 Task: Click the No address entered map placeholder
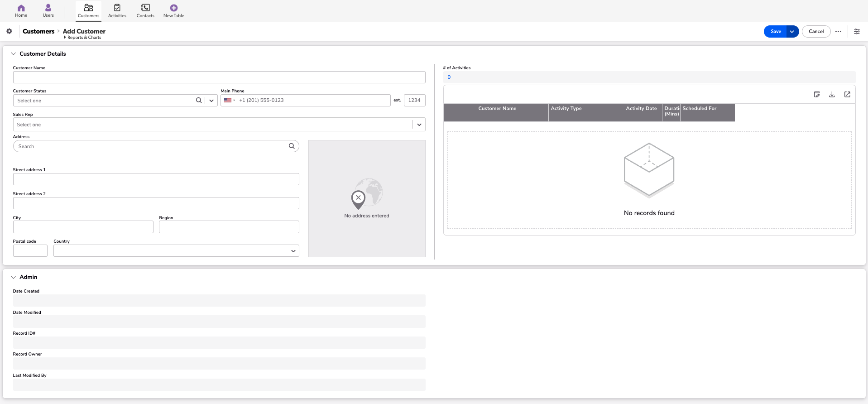[367, 198]
